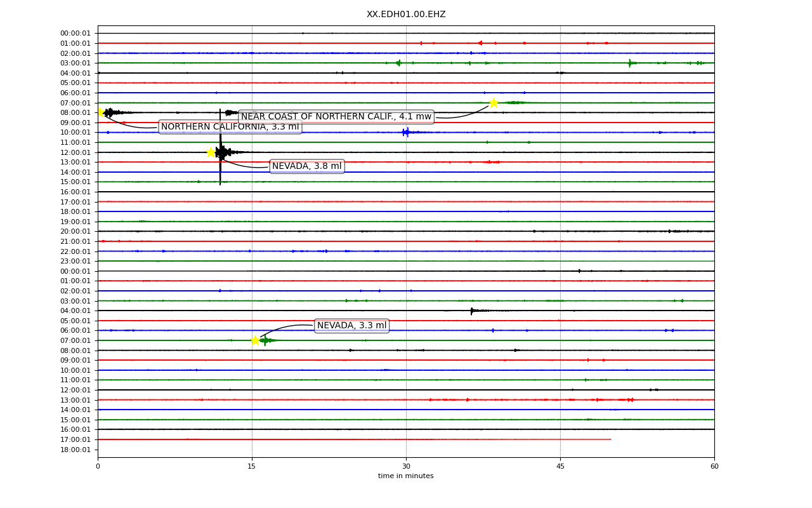Click the 45 minute tick label
Image resolution: width=812 pixels, height=508 pixels.
point(560,467)
